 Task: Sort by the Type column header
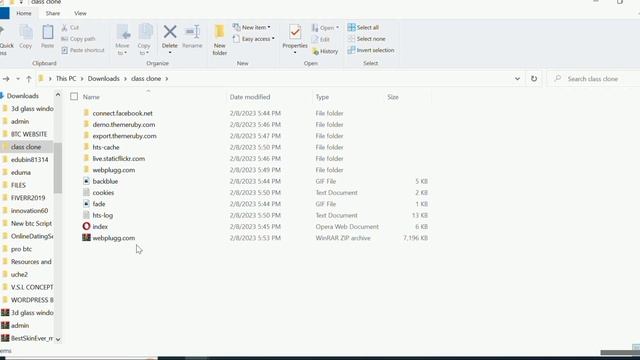pos(322,97)
